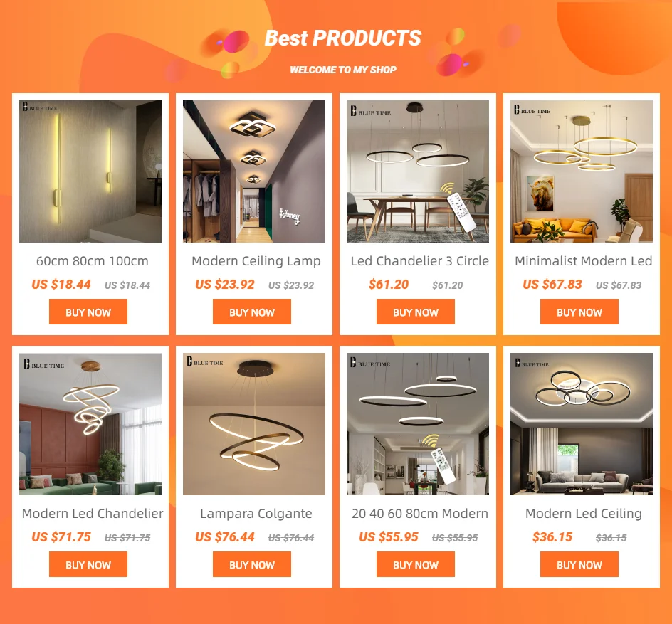Viewport: 672px width, 624px height.
Task: Click Buy Now under Modern Led Chandelier
Action: point(88,564)
